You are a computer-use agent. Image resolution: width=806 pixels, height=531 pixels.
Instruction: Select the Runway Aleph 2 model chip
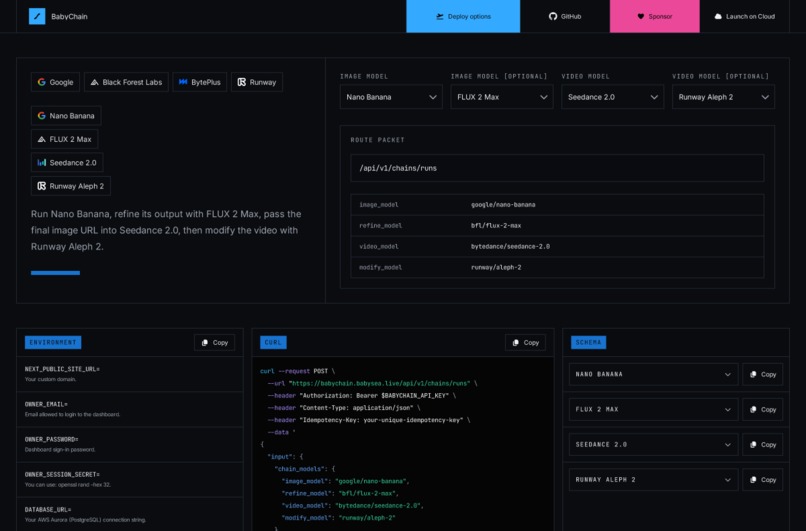[x=70, y=186]
